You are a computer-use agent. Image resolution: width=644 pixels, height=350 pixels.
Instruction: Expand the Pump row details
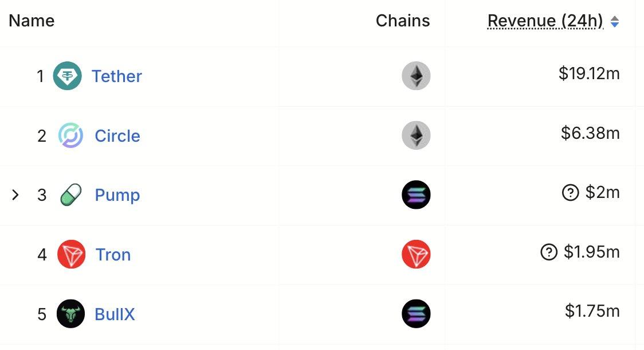pos(15,195)
